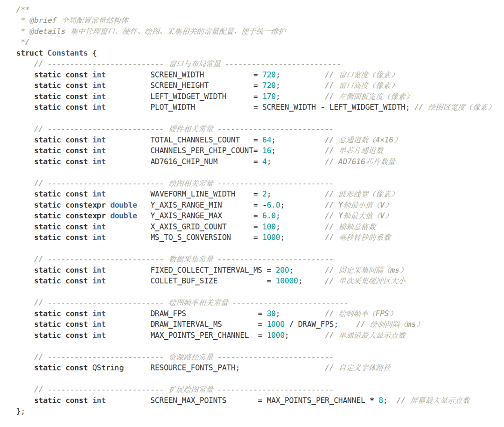Click the value 200
The image size is (504, 427).
282,270
